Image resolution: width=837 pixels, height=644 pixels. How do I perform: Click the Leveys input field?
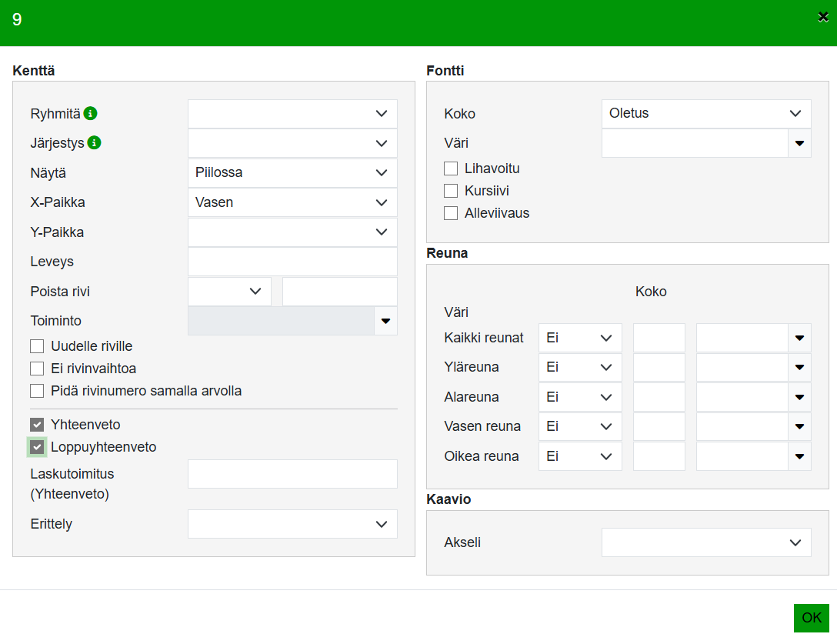click(x=292, y=262)
